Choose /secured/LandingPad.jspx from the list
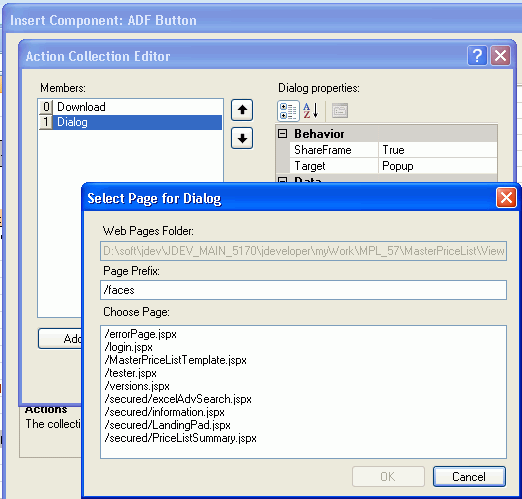The width and height of the screenshot is (522, 499). point(168,425)
